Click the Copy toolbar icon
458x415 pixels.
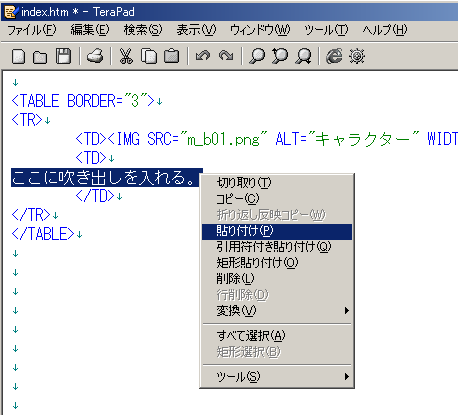[x=149, y=56]
